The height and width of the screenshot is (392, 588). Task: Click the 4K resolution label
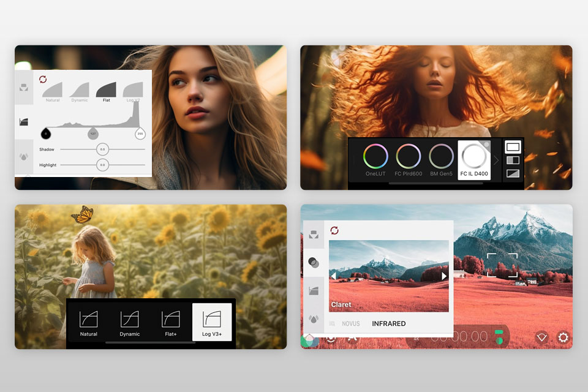click(417, 339)
